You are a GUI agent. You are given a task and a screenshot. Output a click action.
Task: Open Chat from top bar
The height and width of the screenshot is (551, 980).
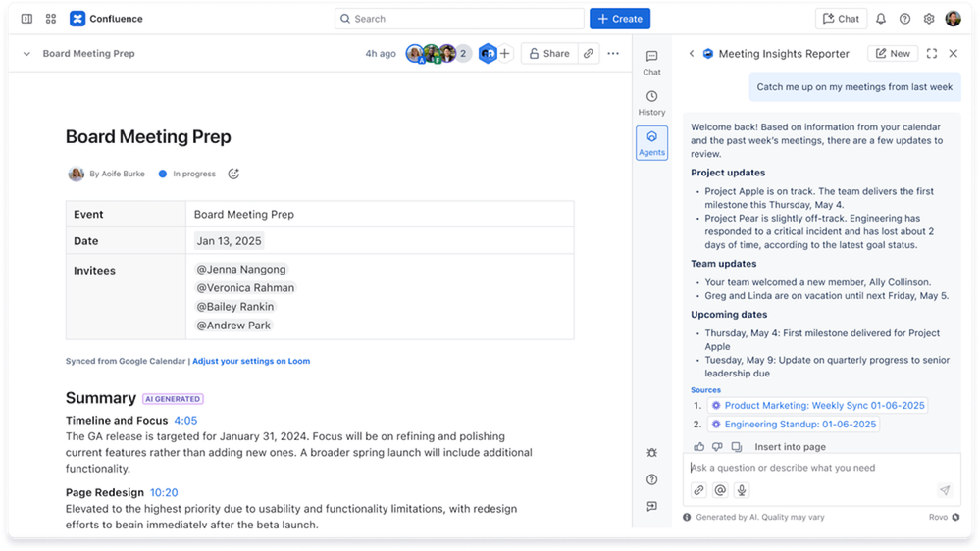[841, 19]
